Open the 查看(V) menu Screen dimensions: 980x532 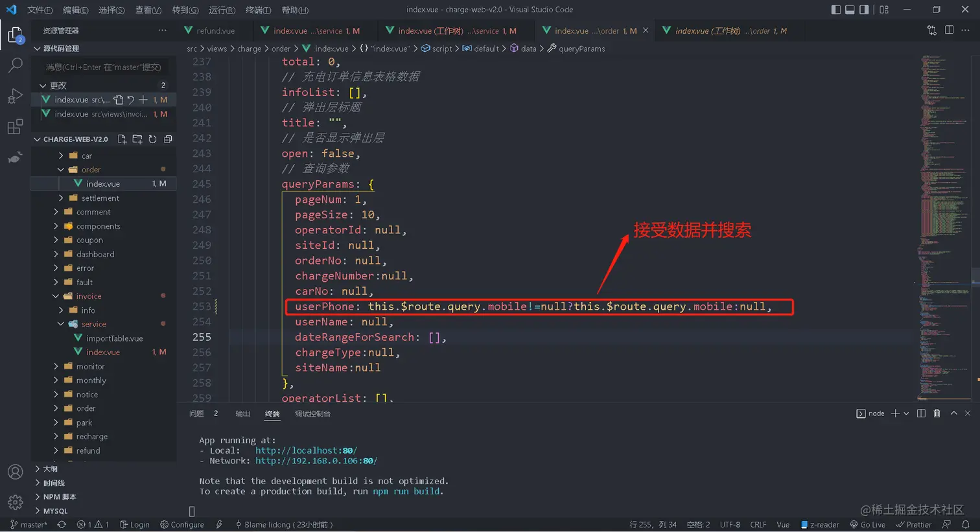pos(148,10)
